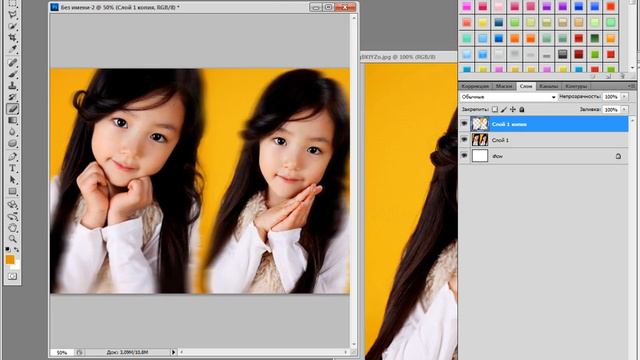
Task: Open the status bar info arrow menu
Action: pos(173,352)
